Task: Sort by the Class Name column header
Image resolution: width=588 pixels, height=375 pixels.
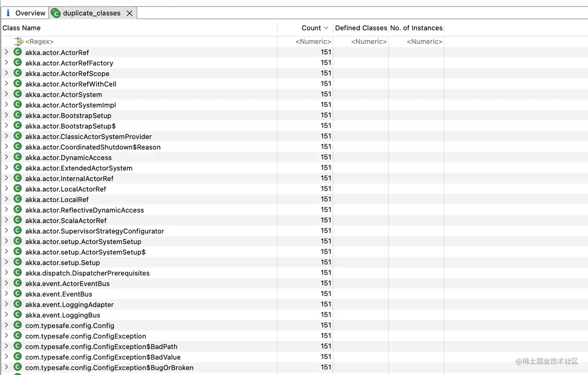Action: coord(22,28)
